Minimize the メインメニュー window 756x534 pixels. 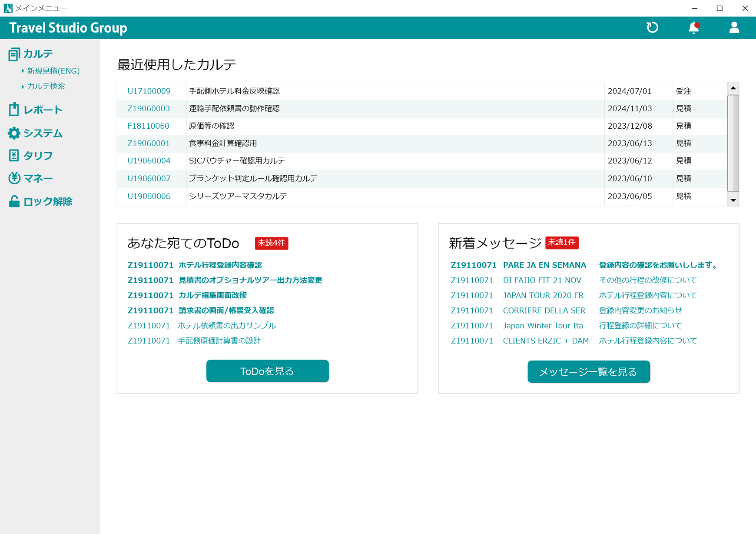(x=694, y=8)
